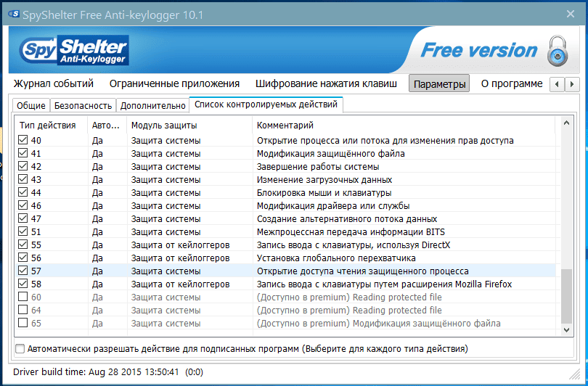
Task: Click scrollbar down arrow in actions list
Action: tap(567, 330)
